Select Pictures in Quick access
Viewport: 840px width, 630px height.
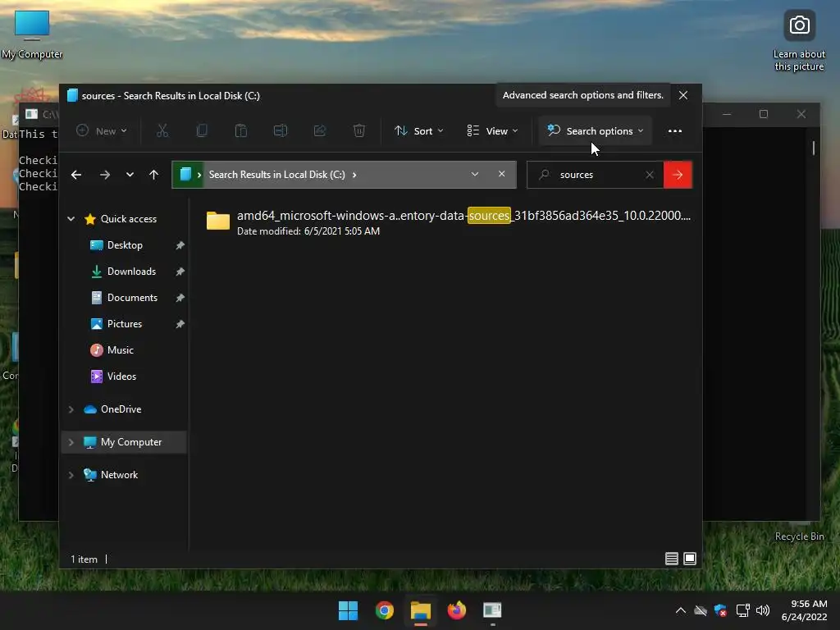coord(125,323)
